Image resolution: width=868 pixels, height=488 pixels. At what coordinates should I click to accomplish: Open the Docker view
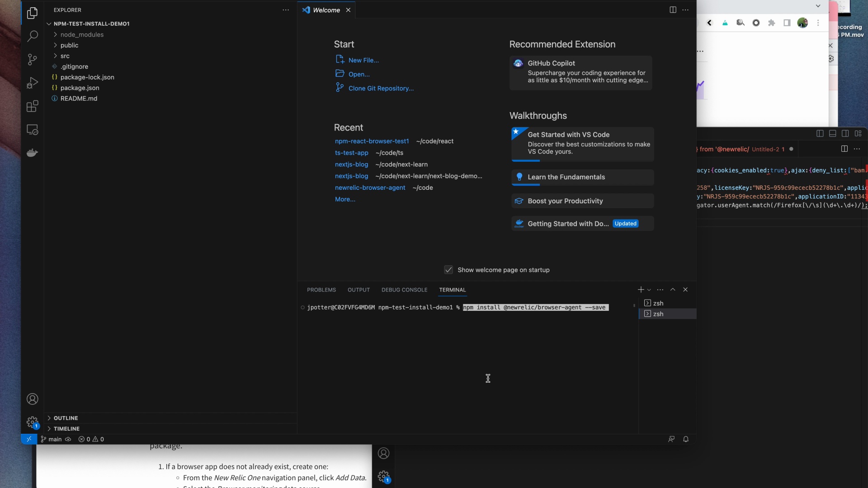(x=32, y=153)
